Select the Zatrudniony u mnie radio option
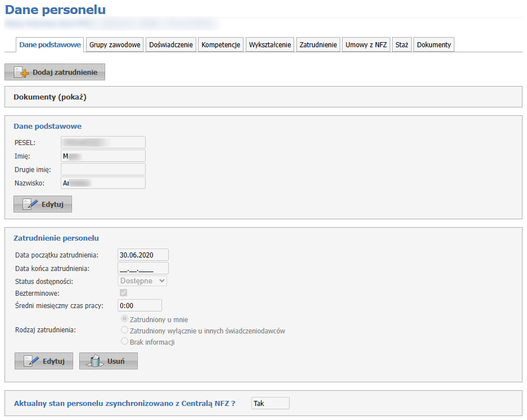 125,319
